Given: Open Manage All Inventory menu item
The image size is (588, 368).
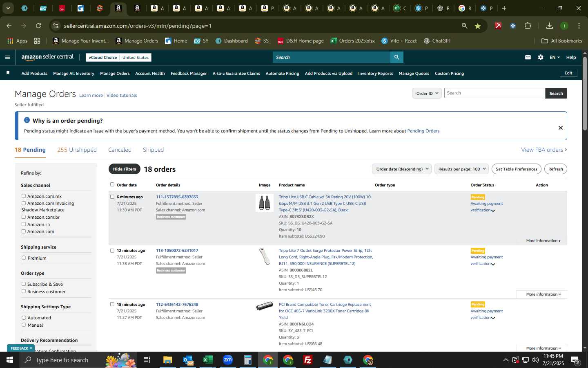Looking at the screenshot, I should click(73, 73).
